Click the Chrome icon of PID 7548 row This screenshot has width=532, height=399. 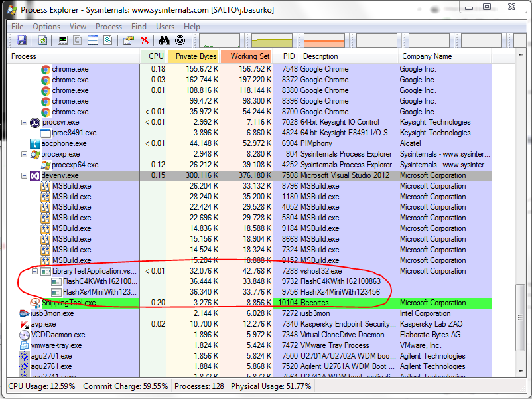coord(46,69)
